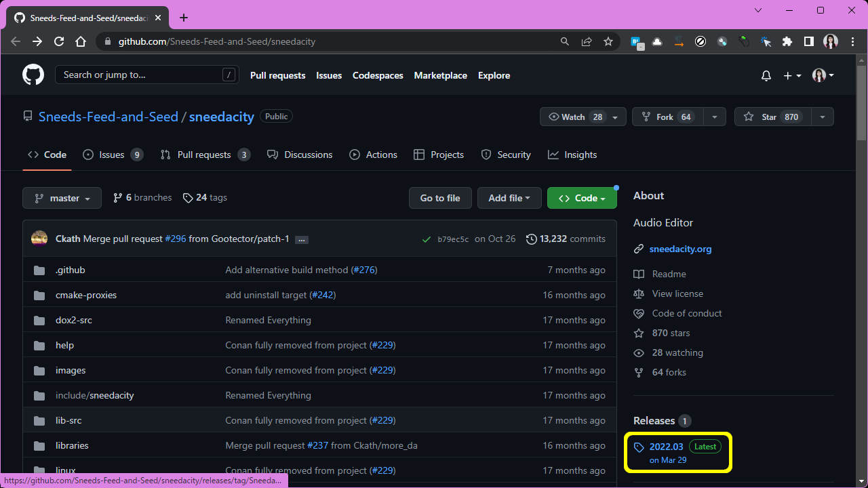Image resolution: width=868 pixels, height=488 pixels.
Task: Switch to the Issues tab
Action: 112,155
